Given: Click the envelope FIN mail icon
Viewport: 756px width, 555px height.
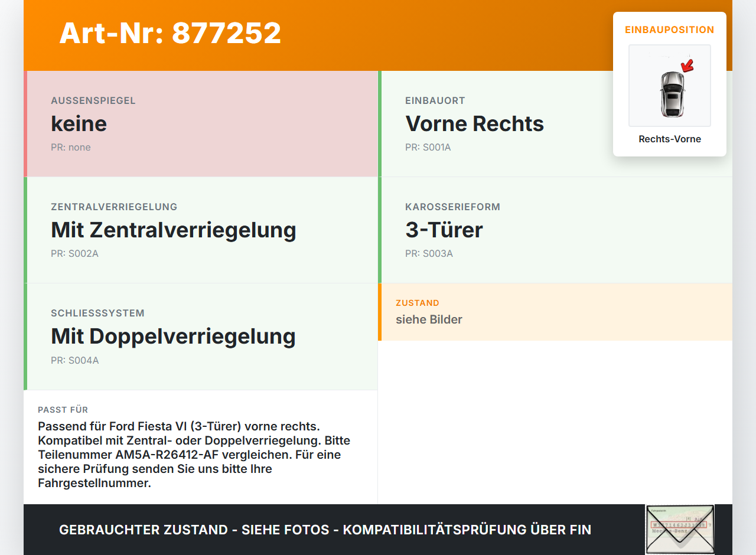Looking at the screenshot, I should pyautogui.click(x=680, y=530).
